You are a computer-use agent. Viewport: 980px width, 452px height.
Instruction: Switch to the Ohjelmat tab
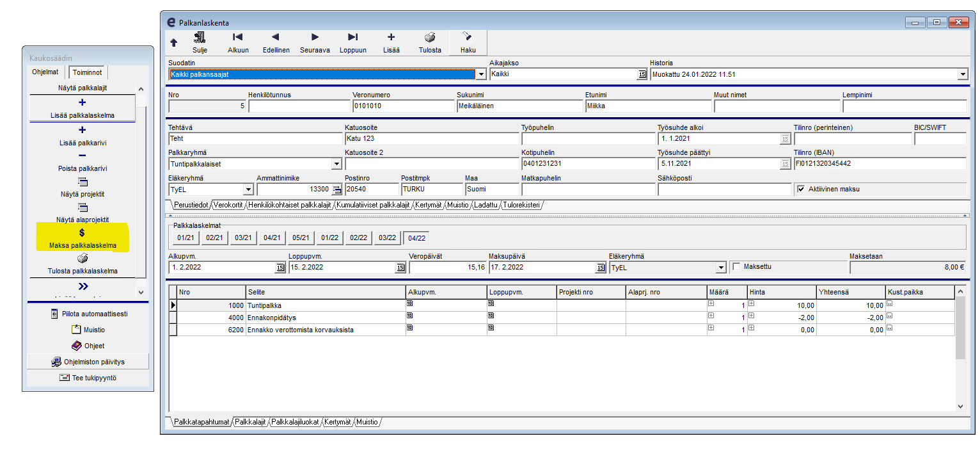pyautogui.click(x=45, y=72)
